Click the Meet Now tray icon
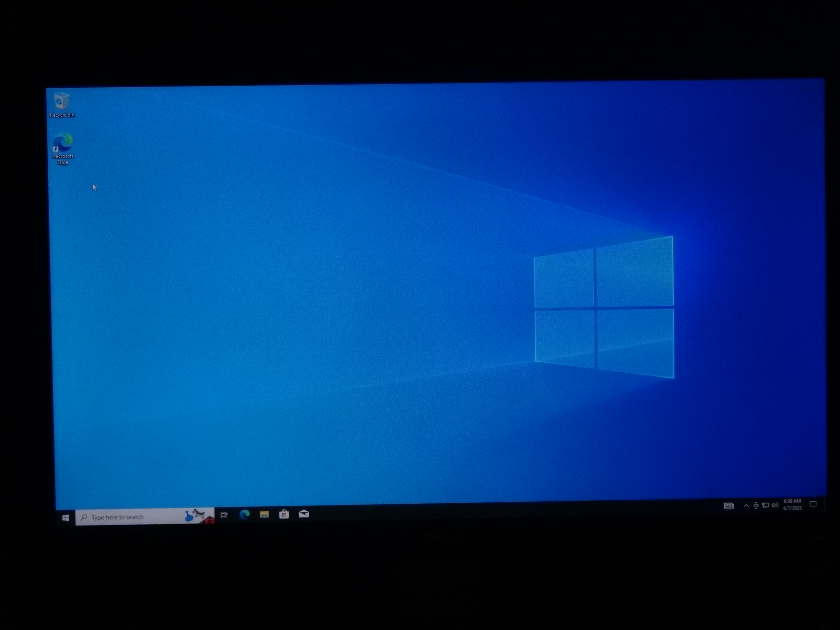 coord(756,506)
